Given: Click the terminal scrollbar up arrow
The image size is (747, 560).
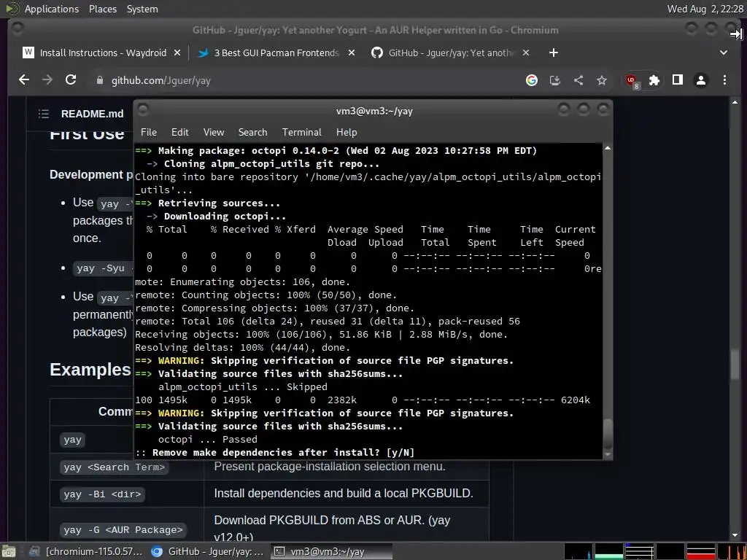Looking at the screenshot, I should (608, 149).
